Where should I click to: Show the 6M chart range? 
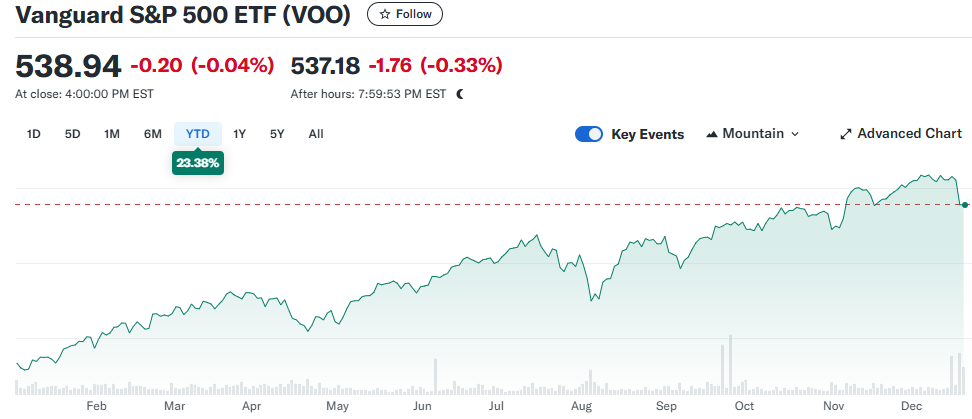coord(153,134)
